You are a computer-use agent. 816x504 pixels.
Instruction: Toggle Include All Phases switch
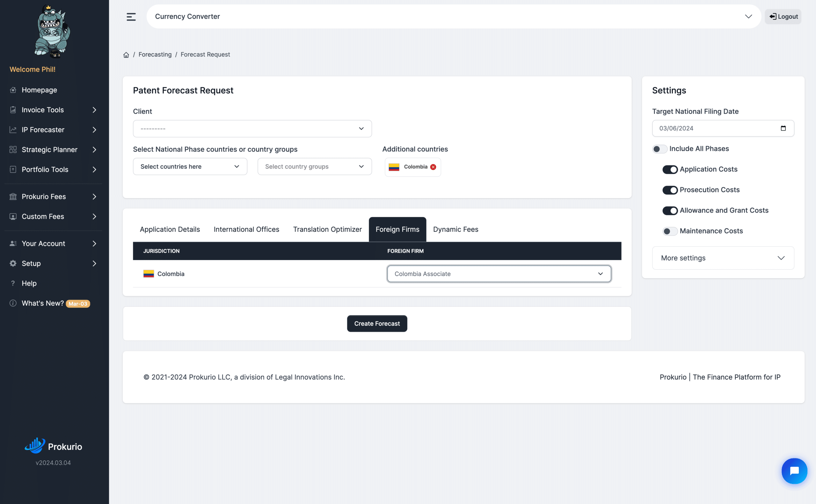click(659, 149)
